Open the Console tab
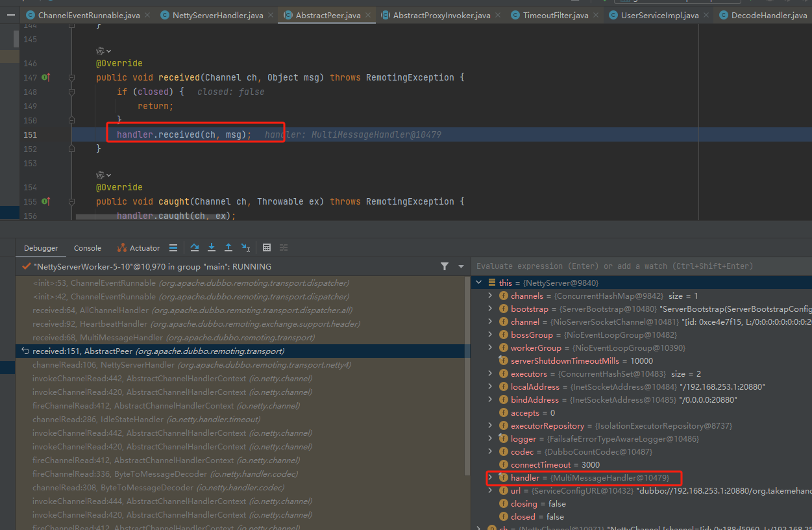The width and height of the screenshot is (812, 530). coord(88,248)
